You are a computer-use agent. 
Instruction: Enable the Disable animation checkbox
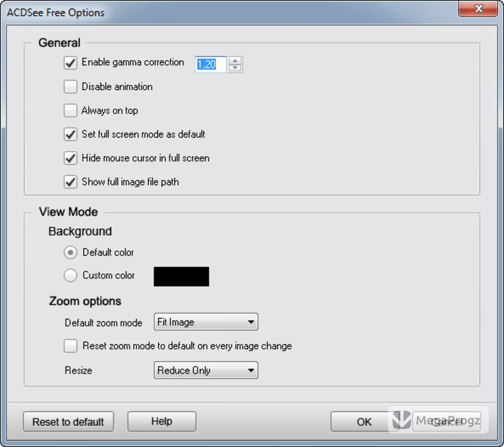coord(70,87)
